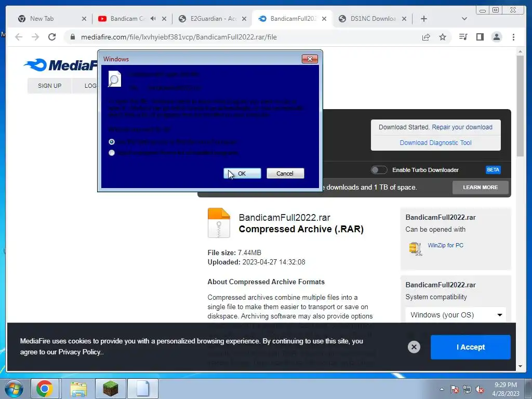This screenshot has width=532, height=399.
Task: Open Windows Explorer from taskbar
Action: pyautogui.click(x=78, y=389)
